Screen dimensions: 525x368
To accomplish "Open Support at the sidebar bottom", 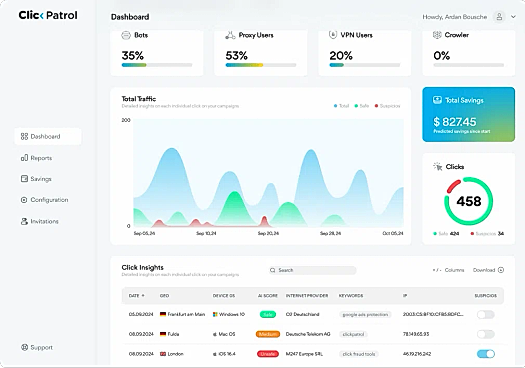I will [x=37, y=347].
